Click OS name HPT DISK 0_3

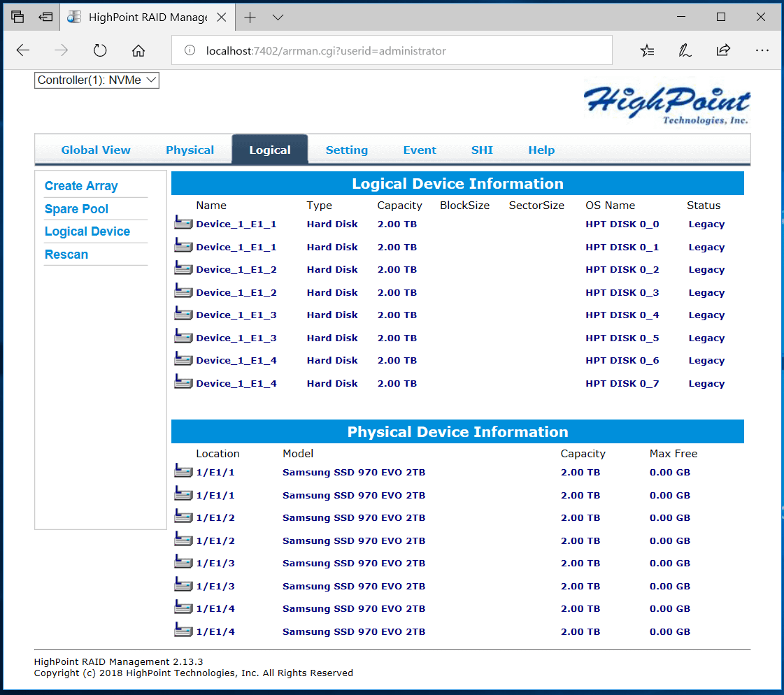[622, 292]
